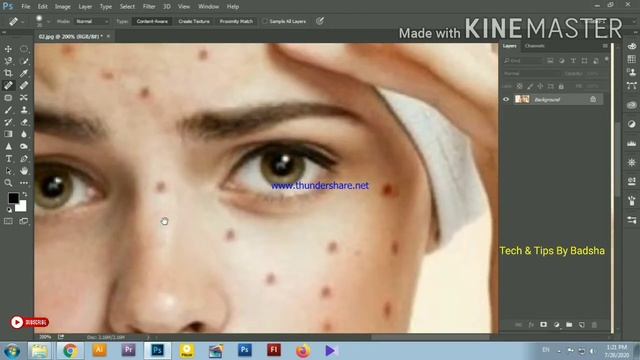640x360 pixels.
Task: Toggle tablet pressure controls size icon
Action: (x=320, y=21)
